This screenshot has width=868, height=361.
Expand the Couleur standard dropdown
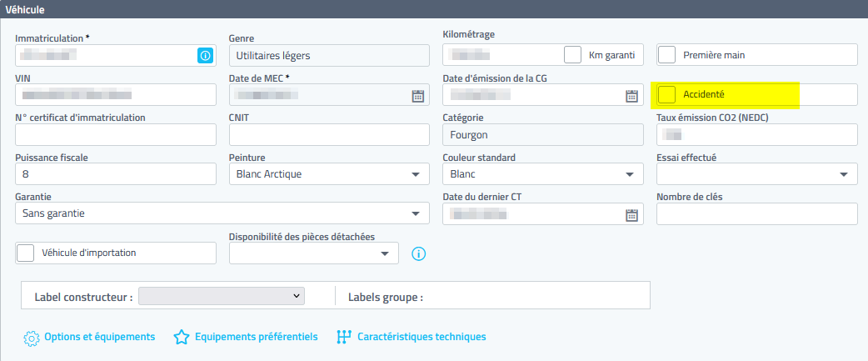[x=543, y=174]
